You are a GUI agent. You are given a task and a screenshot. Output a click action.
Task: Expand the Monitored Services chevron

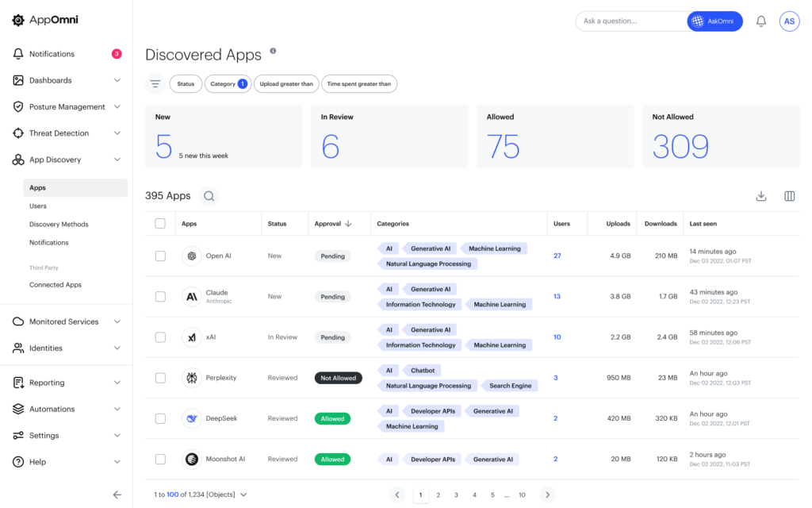[x=117, y=321]
